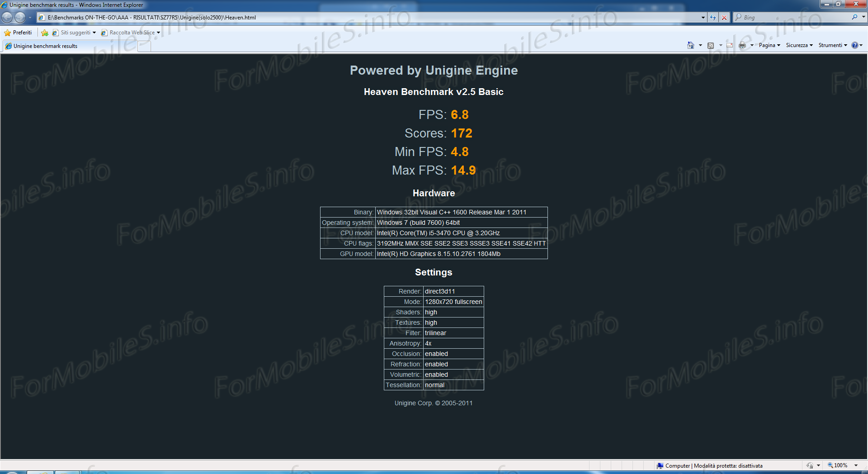Image resolution: width=868 pixels, height=474 pixels.
Task: Open the Preferiti favorites button
Action: 18,33
